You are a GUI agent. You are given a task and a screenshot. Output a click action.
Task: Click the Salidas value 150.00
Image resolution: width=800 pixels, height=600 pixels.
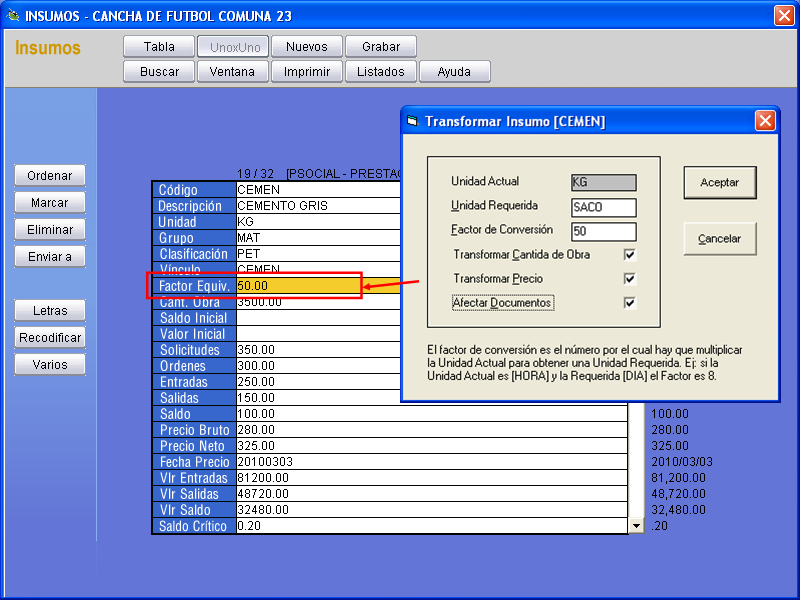click(256, 398)
